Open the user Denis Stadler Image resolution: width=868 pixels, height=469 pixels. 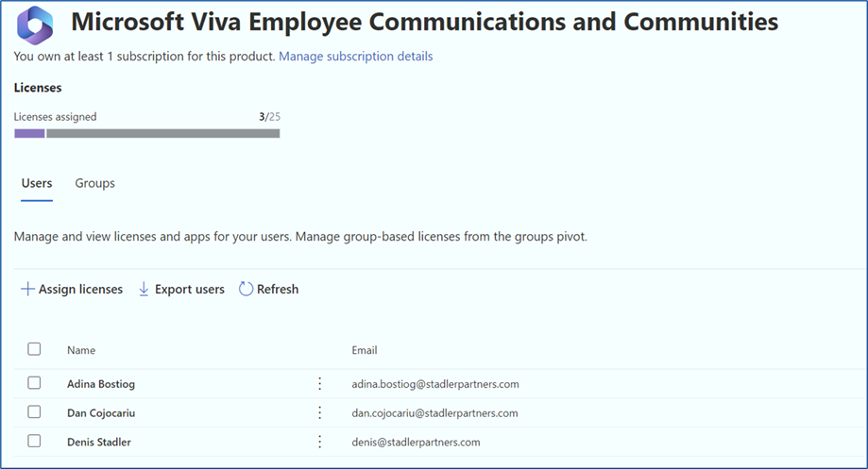coord(99,442)
